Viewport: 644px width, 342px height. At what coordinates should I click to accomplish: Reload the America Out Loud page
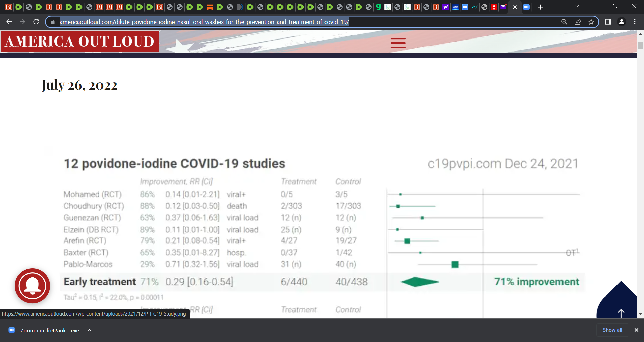click(x=36, y=22)
